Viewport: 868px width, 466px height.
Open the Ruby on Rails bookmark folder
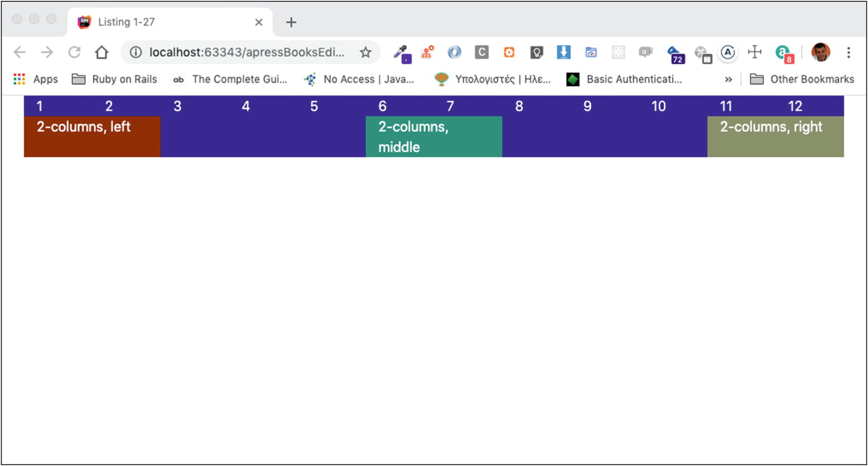tap(114, 79)
